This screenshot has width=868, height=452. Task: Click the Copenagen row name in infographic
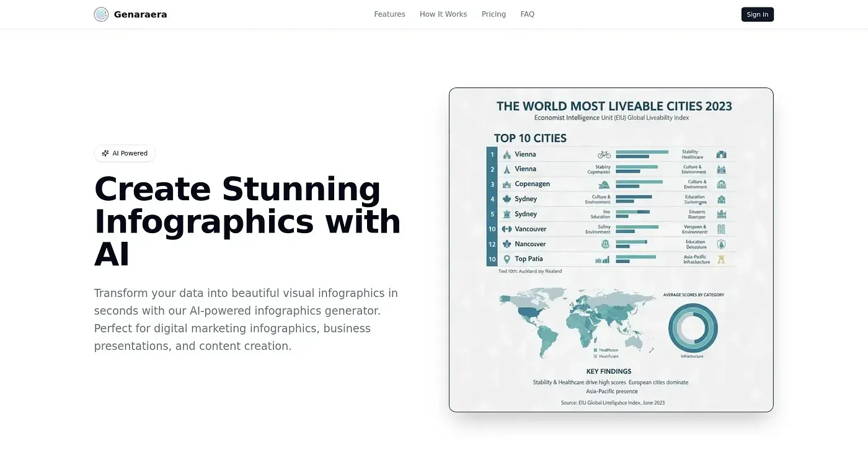[x=532, y=184]
